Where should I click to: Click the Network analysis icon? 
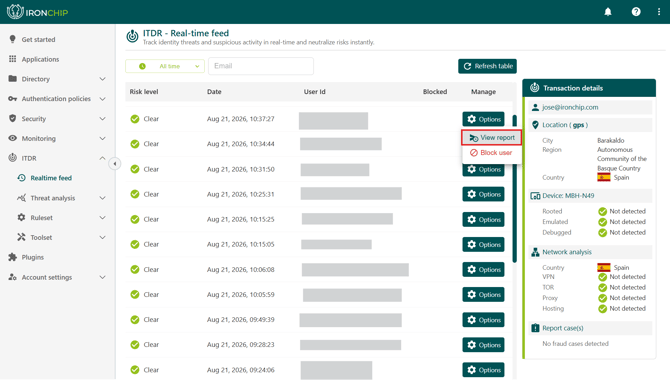click(535, 252)
